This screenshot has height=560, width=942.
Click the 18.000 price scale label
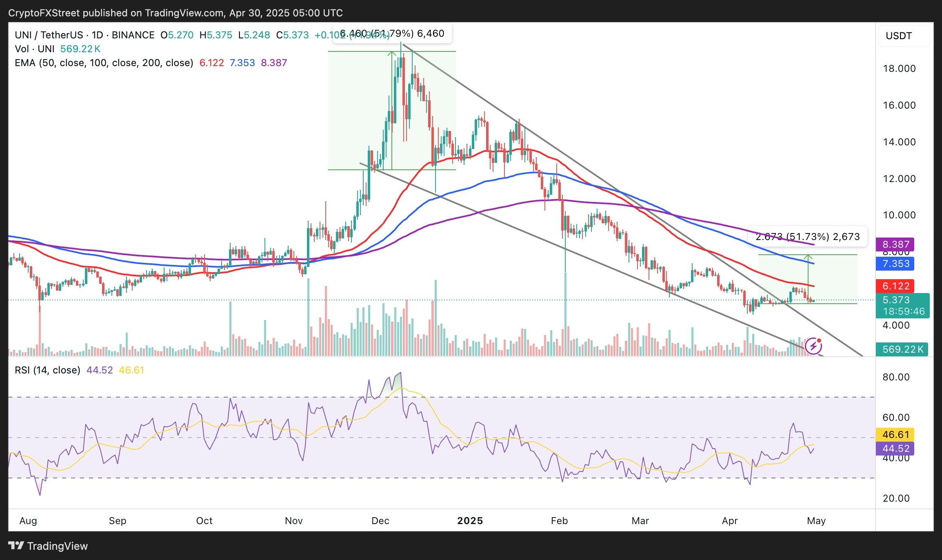899,69
